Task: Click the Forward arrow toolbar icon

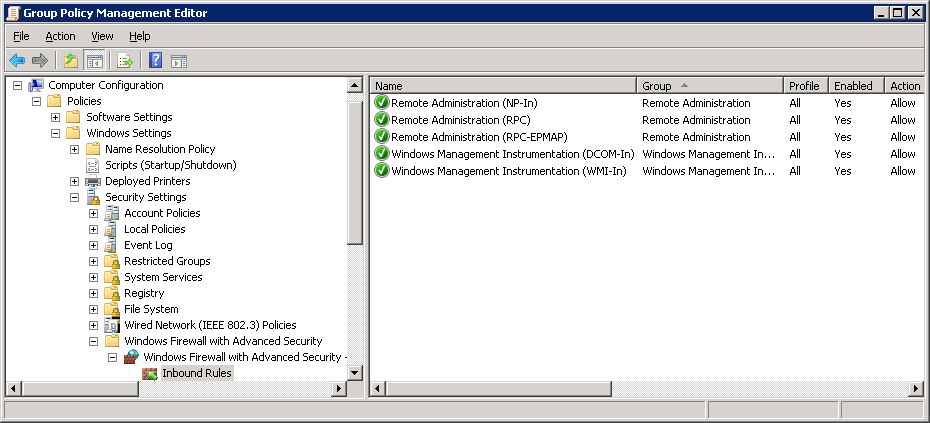Action: pos(40,61)
